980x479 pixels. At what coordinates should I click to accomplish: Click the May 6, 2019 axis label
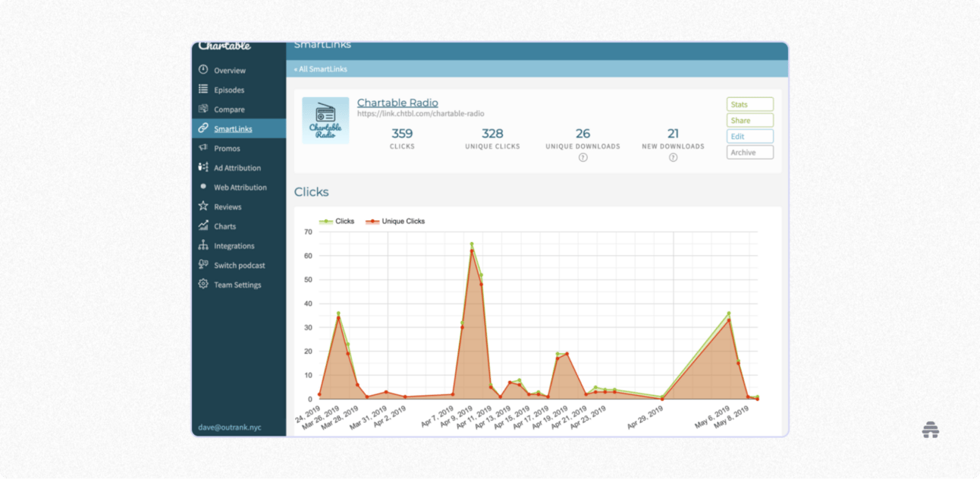pyautogui.click(x=712, y=418)
